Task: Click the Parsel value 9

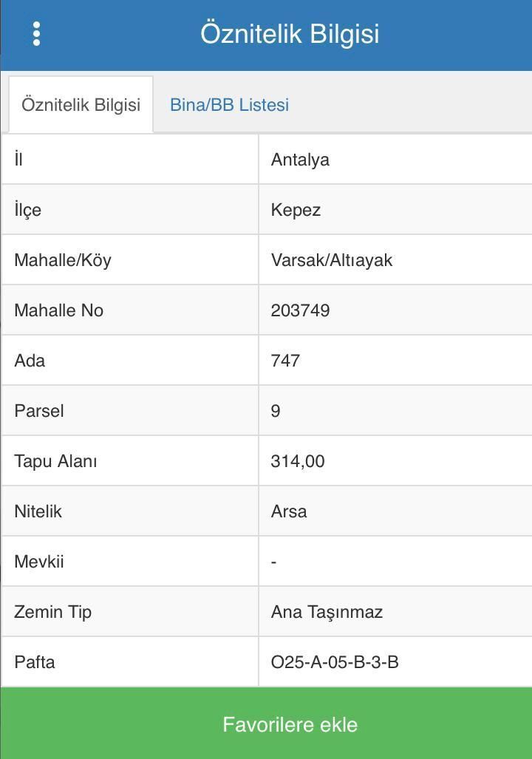Action: [x=276, y=411]
